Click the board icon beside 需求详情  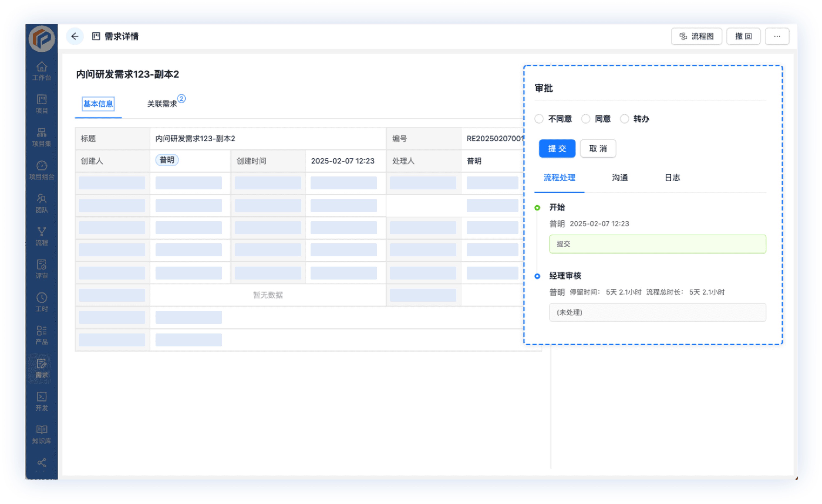point(96,36)
